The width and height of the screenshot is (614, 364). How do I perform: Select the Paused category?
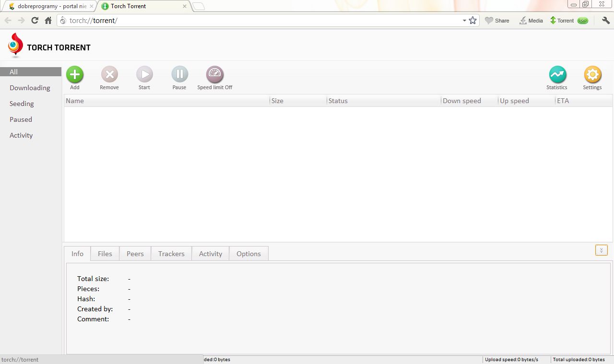click(21, 119)
